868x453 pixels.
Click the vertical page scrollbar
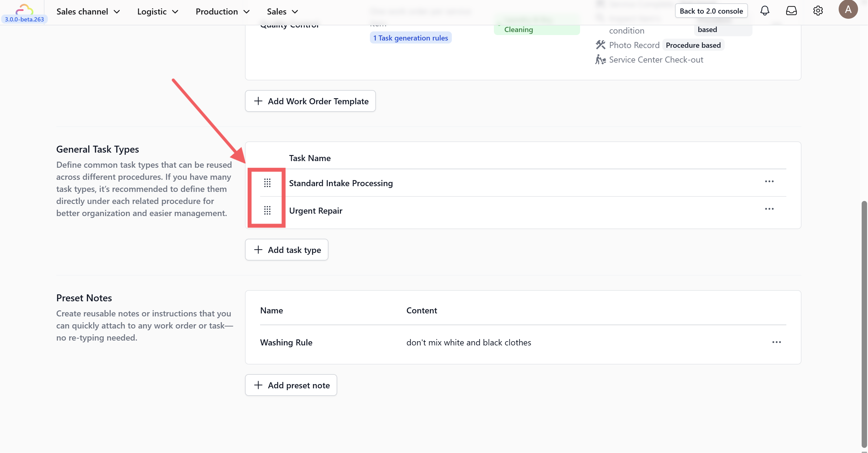pyautogui.click(x=864, y=323)
